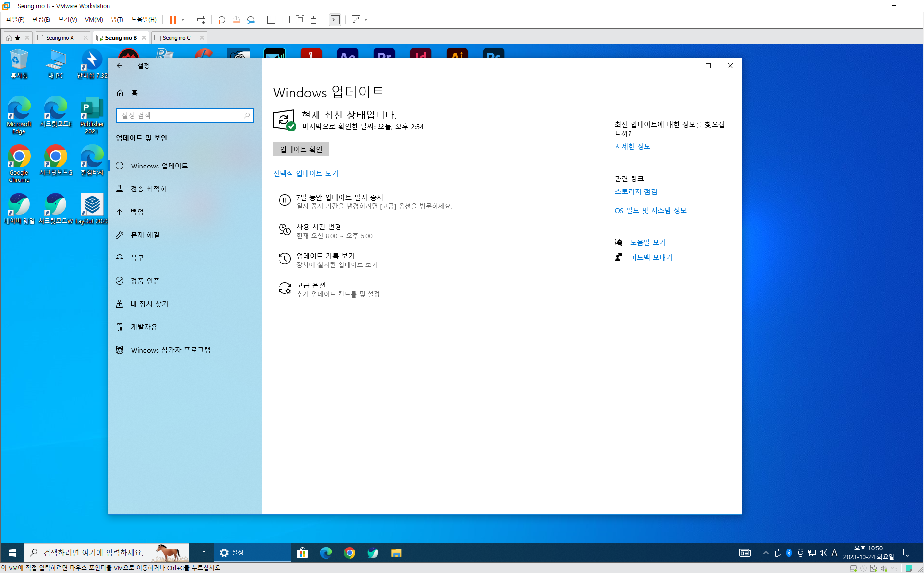The width and height of the screenshot is (924, 573).
Task: Switch to the Seung mo C tab
Action: click(x=176, y=38)
